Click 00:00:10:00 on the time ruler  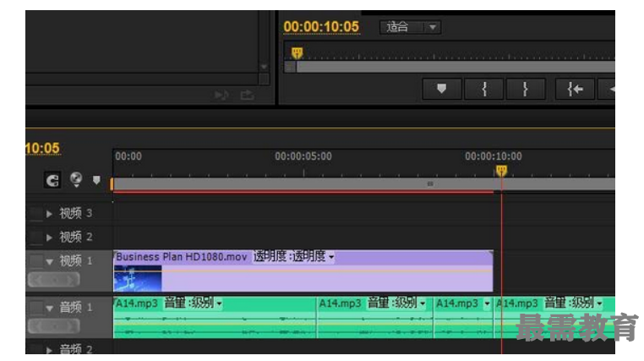(494, 156)
